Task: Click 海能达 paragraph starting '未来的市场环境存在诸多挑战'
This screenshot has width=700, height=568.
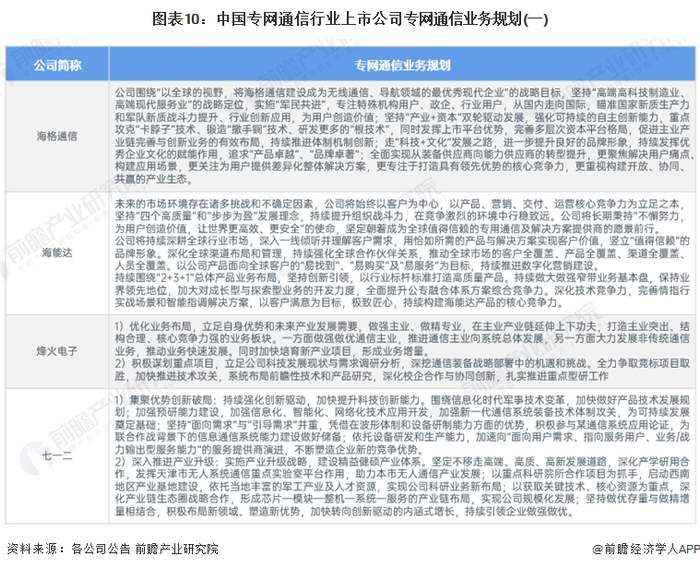Action: (399, 216)
